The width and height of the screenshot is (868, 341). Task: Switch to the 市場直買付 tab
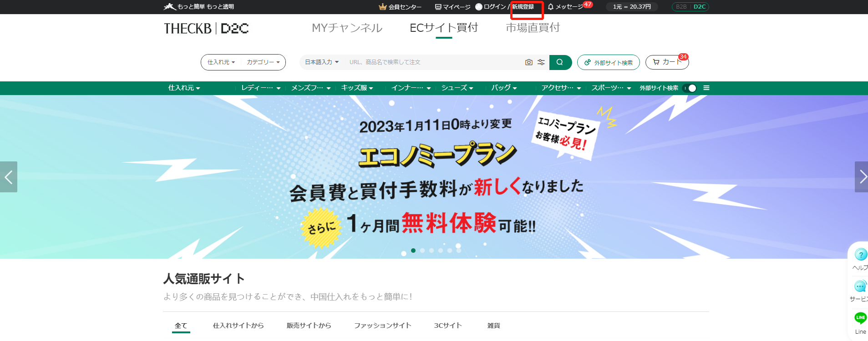(533, 28)
